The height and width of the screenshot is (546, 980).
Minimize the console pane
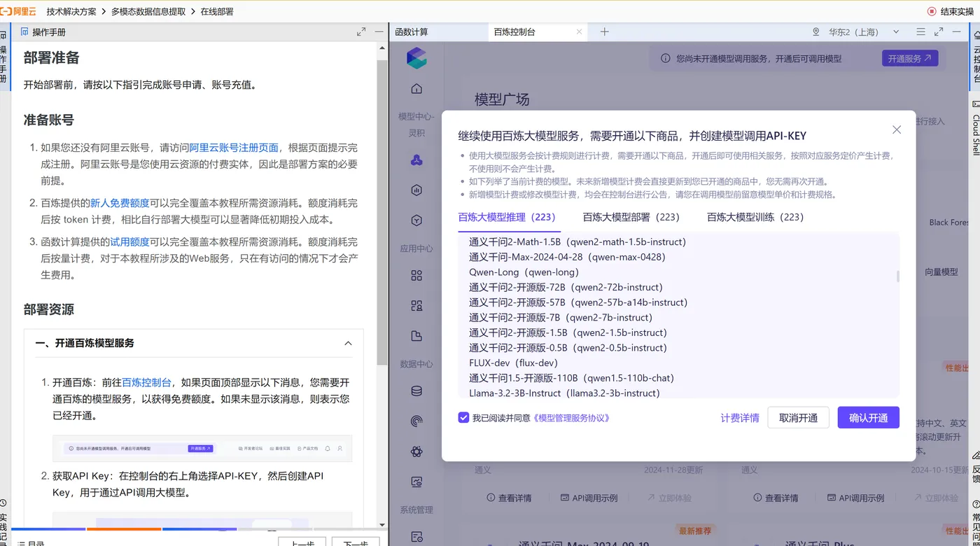coord(957,32)
